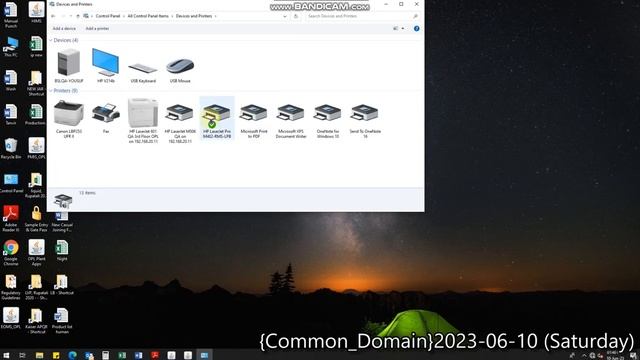The image size is (640, 360).
Task: Click Add a printer
Action: [97, 29]
